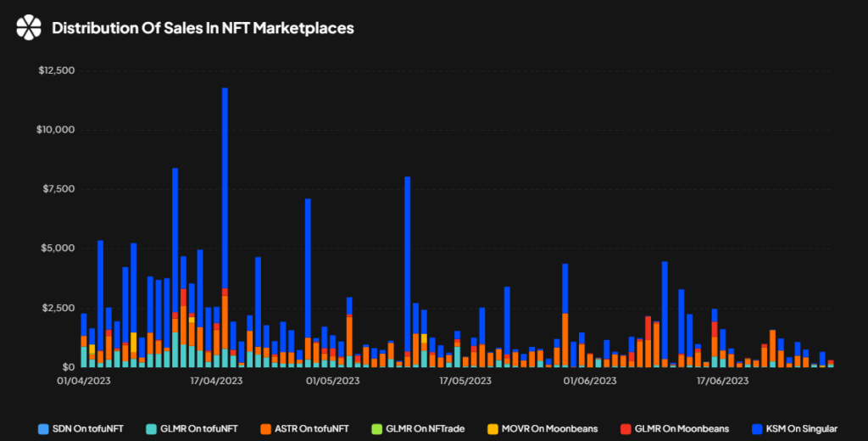Click the GLMR On Moonbeans red swatch
868x441 pixels.
pos(626,429)
